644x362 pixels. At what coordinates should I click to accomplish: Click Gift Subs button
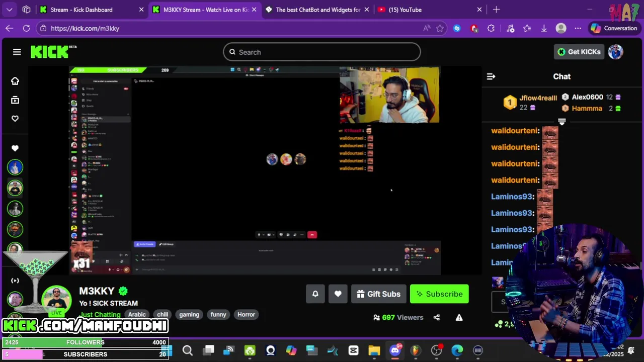pyautogui.click(x=378, y=294)
